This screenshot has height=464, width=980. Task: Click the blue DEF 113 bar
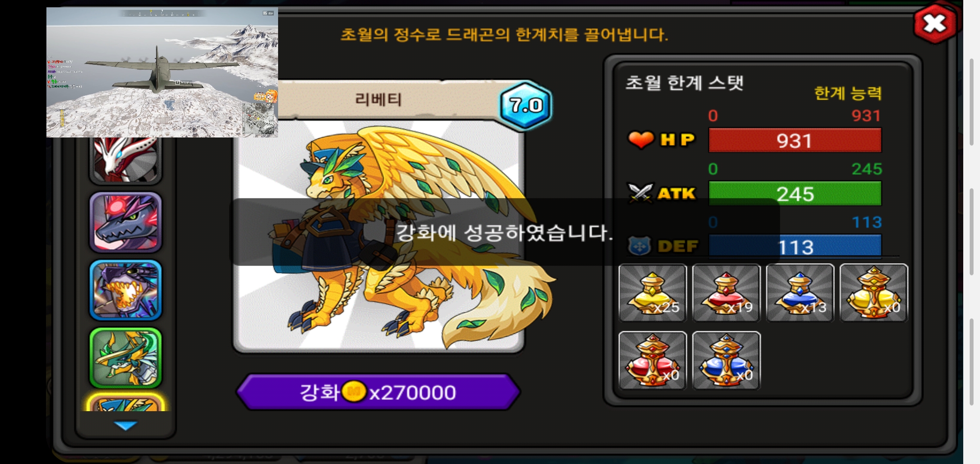click(x=795, y=246)
